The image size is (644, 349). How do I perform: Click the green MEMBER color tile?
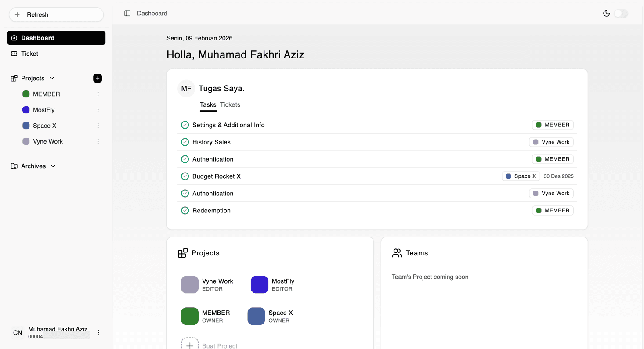click(x=189, y=316)
